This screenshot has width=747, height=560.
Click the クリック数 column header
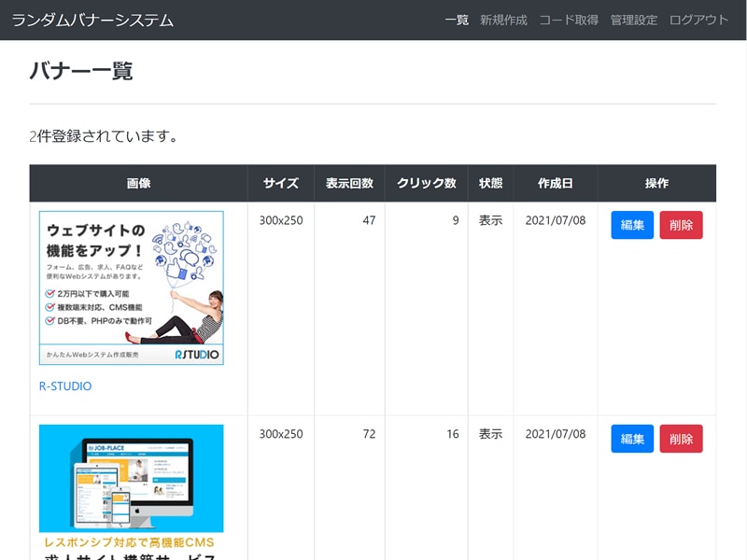[x=427, y=183]
